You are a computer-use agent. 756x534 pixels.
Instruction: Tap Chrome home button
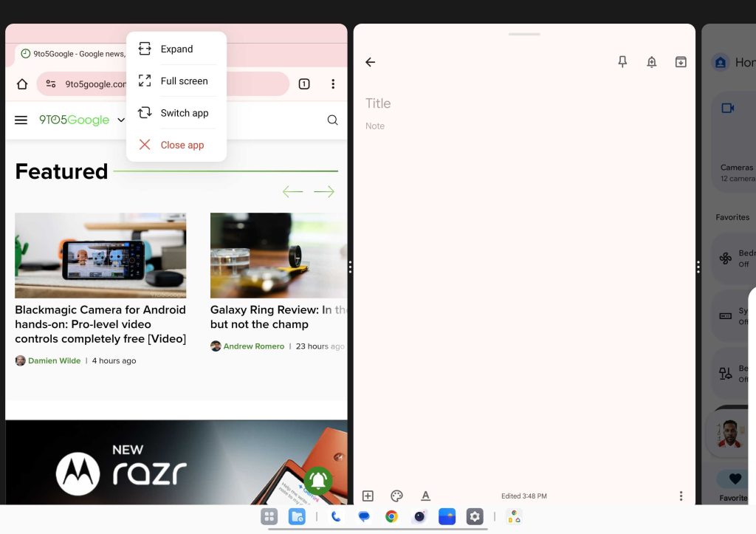pyautogui.click(x=22, y=84)
